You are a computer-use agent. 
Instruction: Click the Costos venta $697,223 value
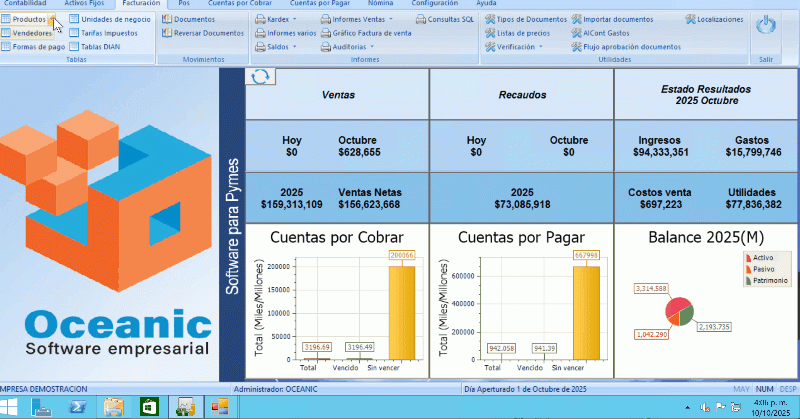coord(661,205)
